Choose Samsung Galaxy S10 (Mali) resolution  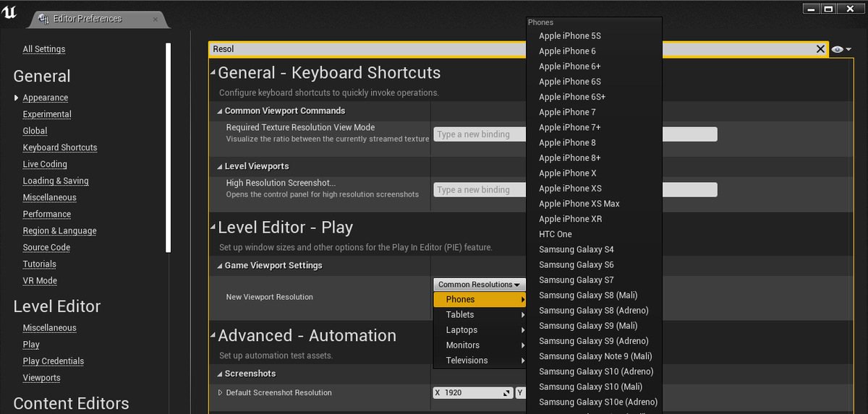point(594,387)
